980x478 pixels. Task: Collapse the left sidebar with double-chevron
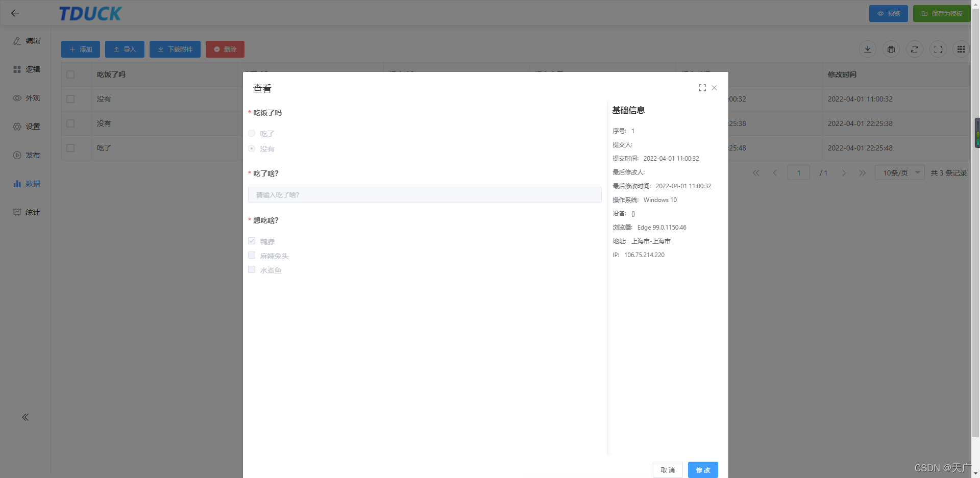25,417
